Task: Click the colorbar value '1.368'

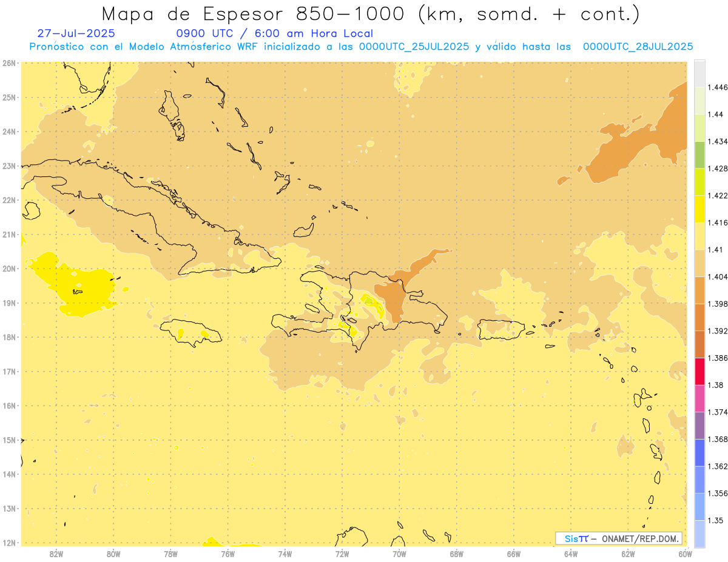Action: tap(718, 439)
